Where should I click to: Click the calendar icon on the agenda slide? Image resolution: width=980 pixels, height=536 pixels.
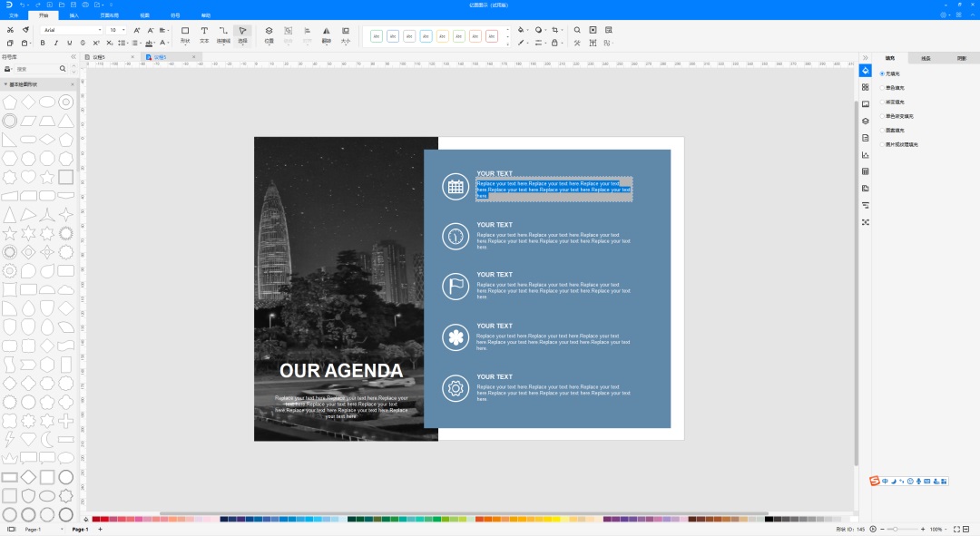coord(456,186)
